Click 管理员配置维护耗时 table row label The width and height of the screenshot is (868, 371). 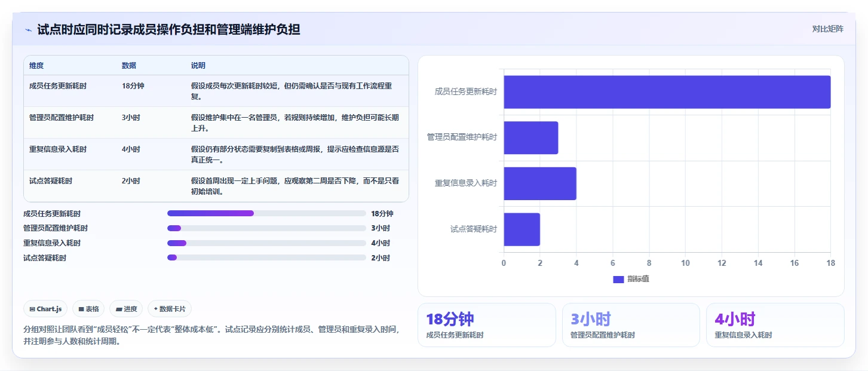tap(62, 118)
